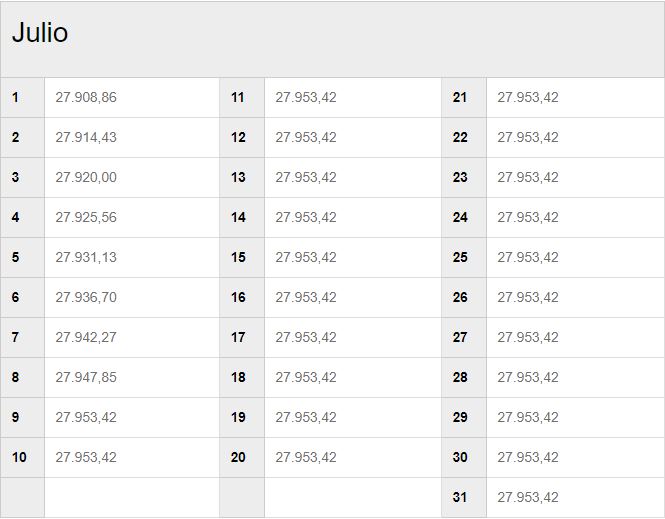Select the day 20 number cell
This screenshot has height=519, width=665.
coord(238,458)
